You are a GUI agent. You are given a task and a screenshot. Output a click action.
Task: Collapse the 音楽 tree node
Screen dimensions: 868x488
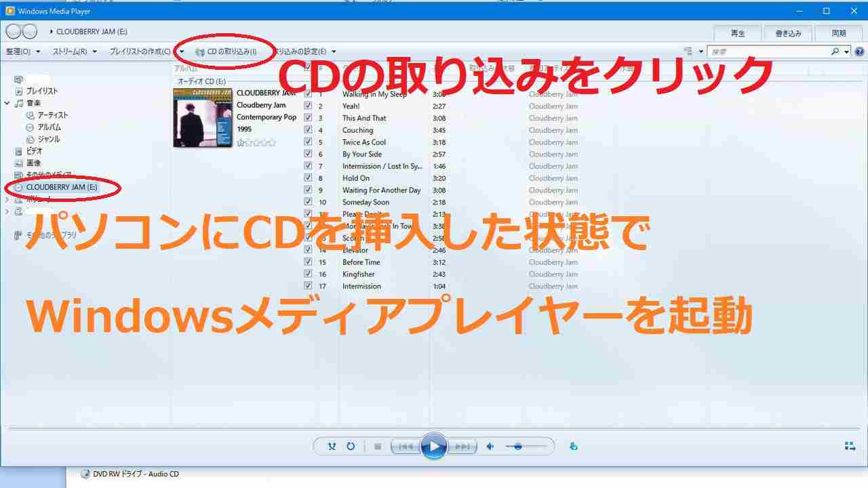7,103
